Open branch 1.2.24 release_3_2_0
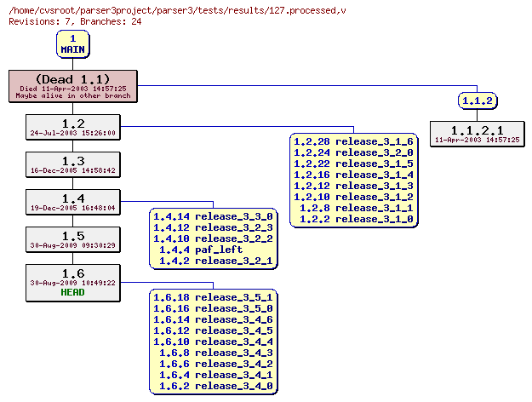This screenshot has height=402, width=532. point(353,152)
